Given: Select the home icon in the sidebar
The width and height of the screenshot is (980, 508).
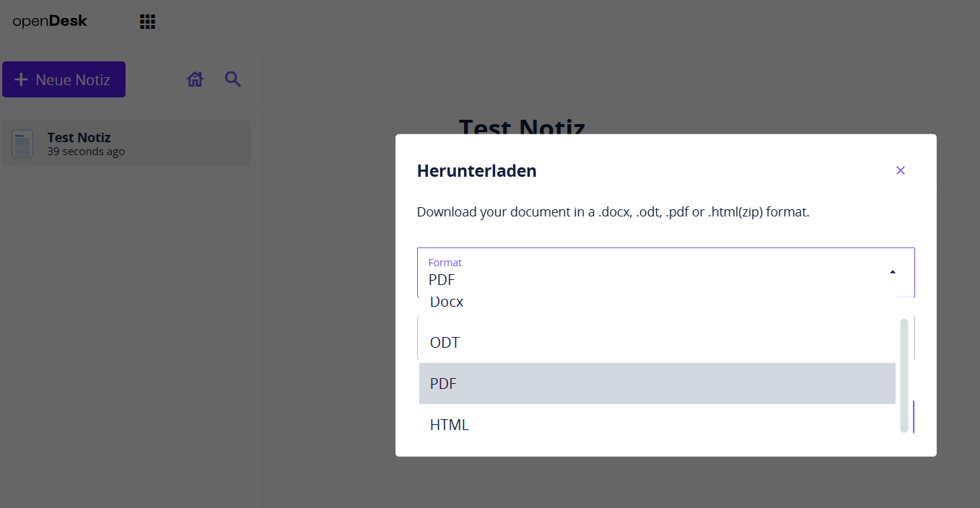Looking at the screenshot, I should coord(194,79).
